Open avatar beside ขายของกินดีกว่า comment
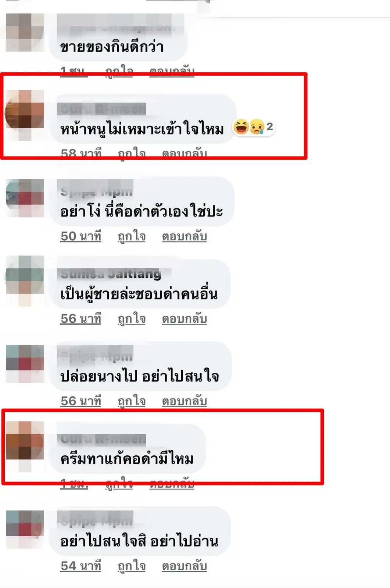 click(x=25, y=32)
